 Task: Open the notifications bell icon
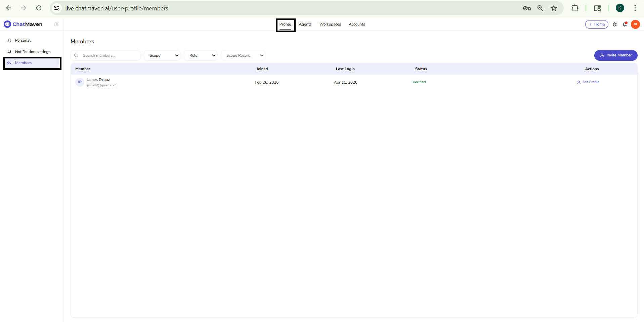point(625,24)
